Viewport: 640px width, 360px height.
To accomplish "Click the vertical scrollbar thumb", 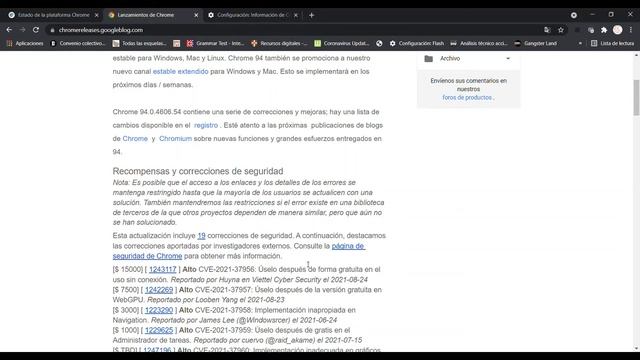I will click(636, 98).
